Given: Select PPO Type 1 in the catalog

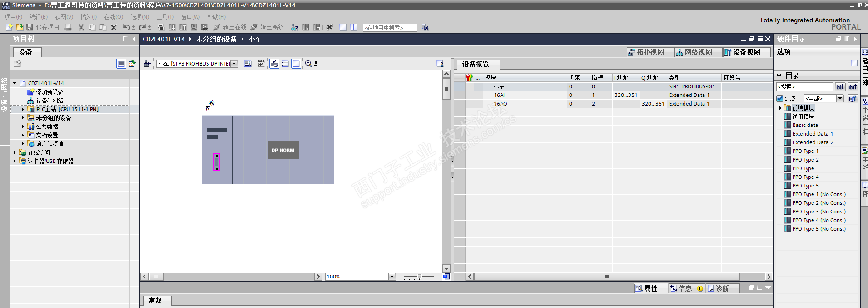Looking at the screenshot, I should [805, 151].
